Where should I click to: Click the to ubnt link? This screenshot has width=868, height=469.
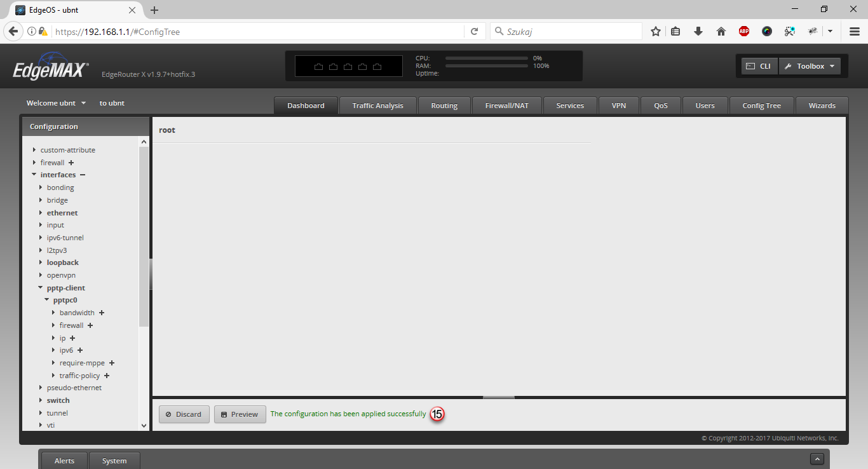112,103
